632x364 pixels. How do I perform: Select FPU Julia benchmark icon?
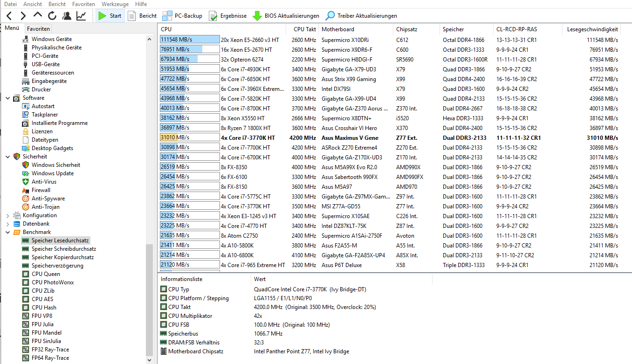(x=26, y=324)
